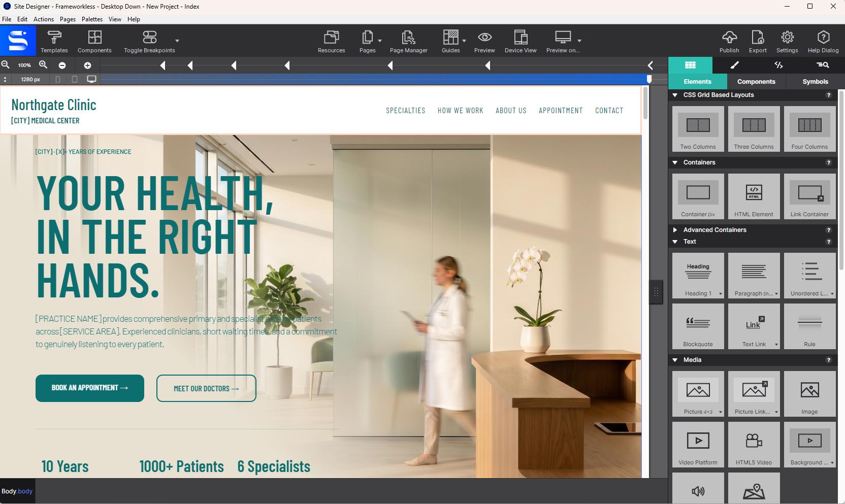Add breakpoint with plus circle button
The image size is (845, 504).
coord(87,65)
